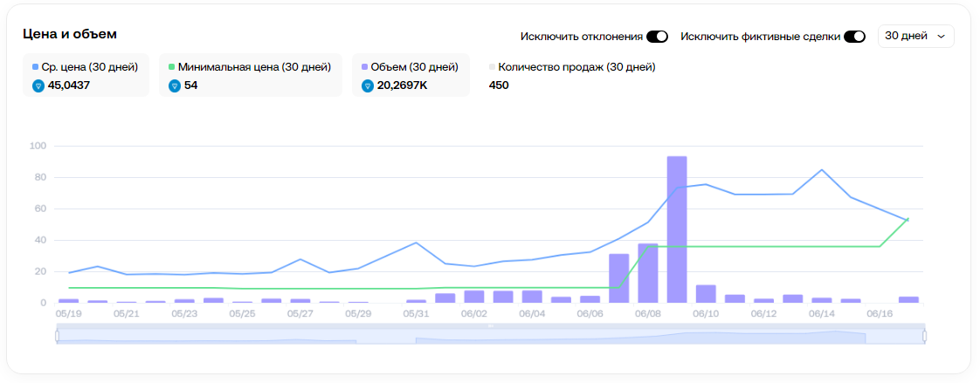Click the chevron arrow in 30 дней dropdown
This screenshot has height=383, width=980.
click(942, 37)
